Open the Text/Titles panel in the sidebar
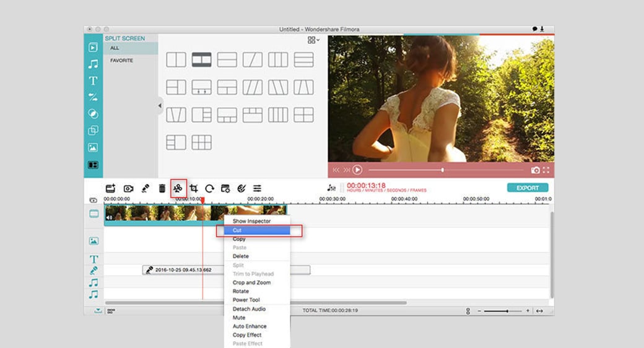The width and height of the screenshot is (644, 348). tap(93, 80)
